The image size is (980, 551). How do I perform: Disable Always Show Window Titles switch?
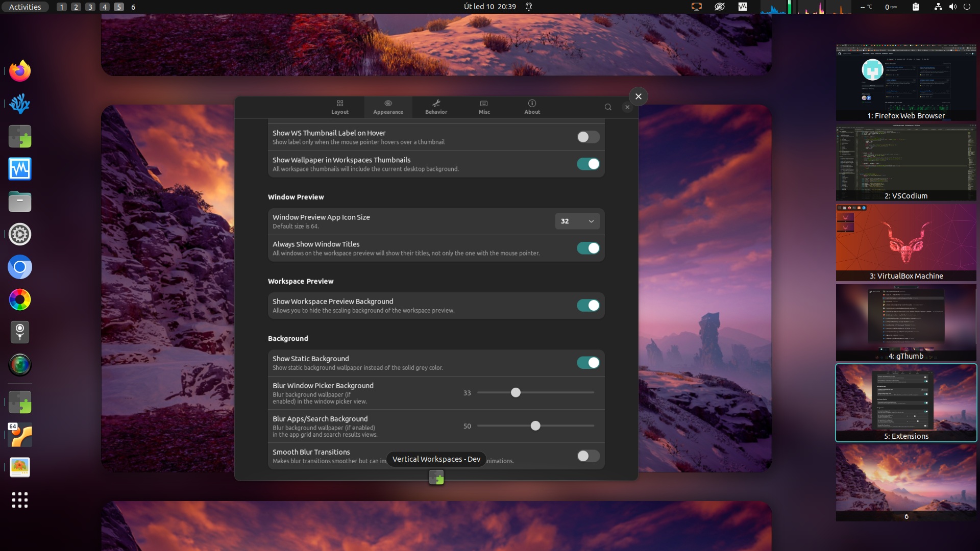[x=588, y=248]
